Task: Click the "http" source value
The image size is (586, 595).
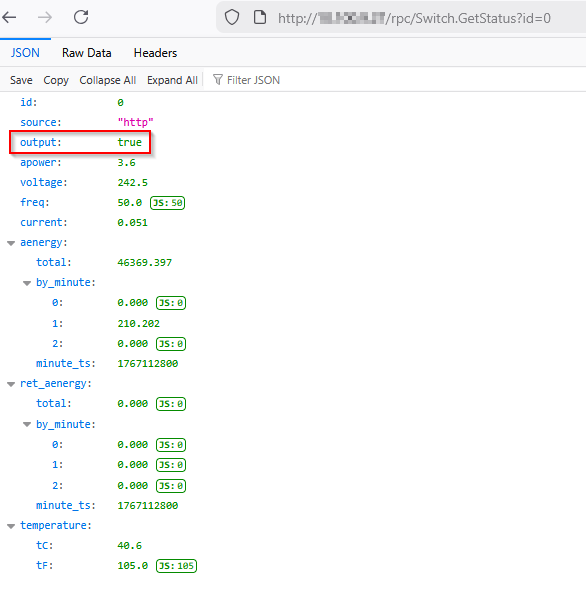Action: pos(135,122)
